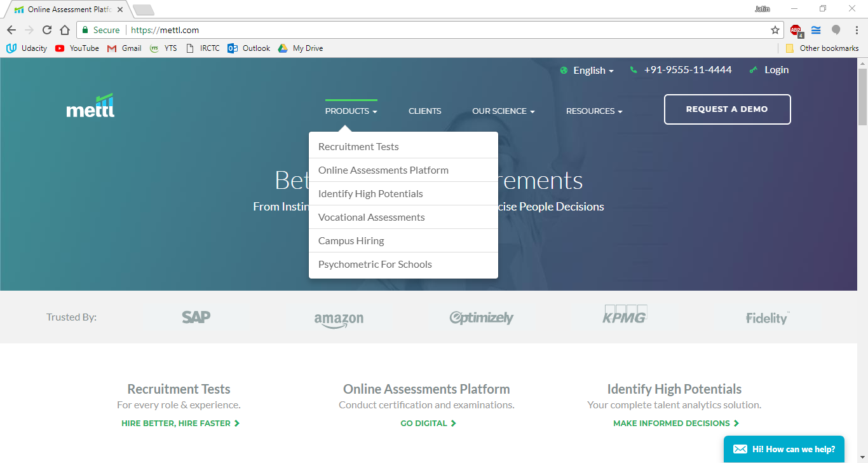Screen dimensions: 868x463
Task: Select Campus Hiring menu entry
Action: tap(403, 240)
